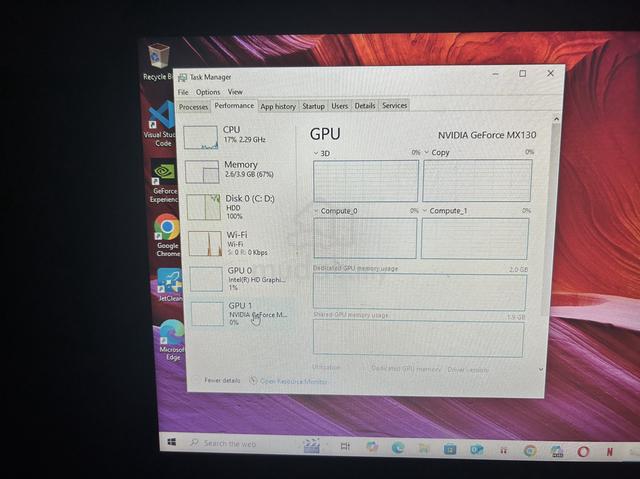Viewport: 640px width, 479px height.
Task: Go to the Startup tab
Action: pyautogui.click(x=313, y=106)
